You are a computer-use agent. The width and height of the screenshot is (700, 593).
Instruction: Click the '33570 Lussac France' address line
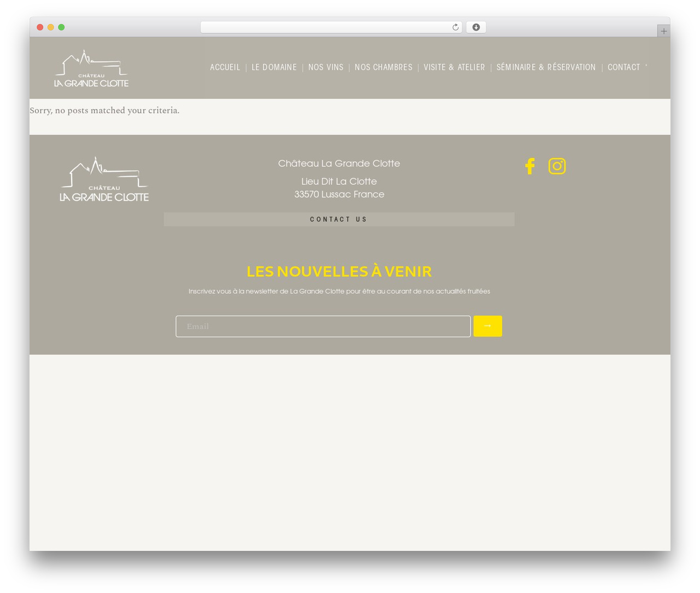click(339, 194)
